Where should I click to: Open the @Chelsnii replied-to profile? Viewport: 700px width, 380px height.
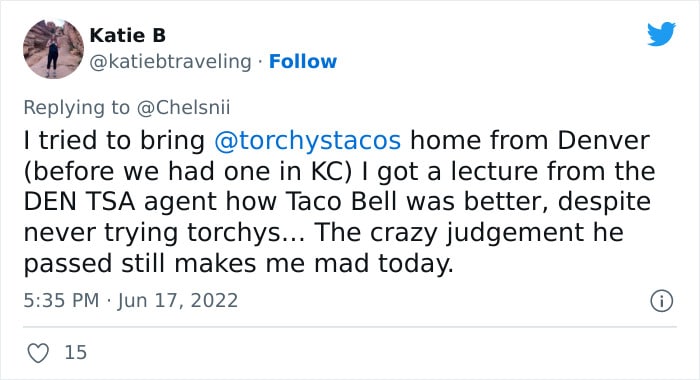183,108
